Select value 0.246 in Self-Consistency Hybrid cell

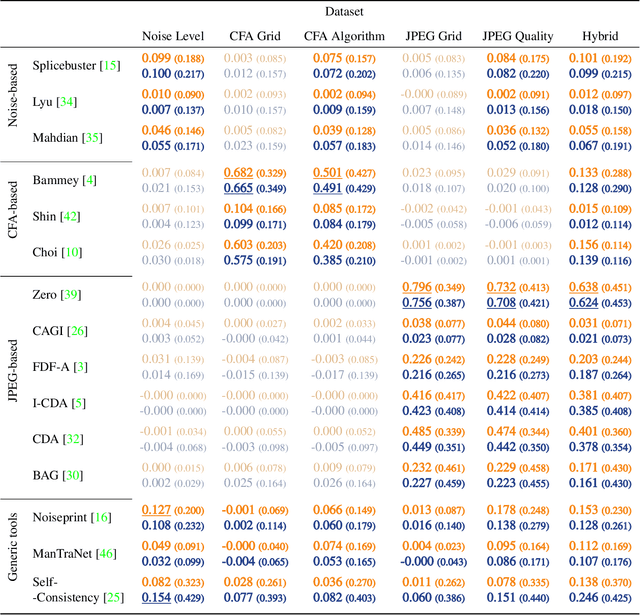tap(584, 597)
